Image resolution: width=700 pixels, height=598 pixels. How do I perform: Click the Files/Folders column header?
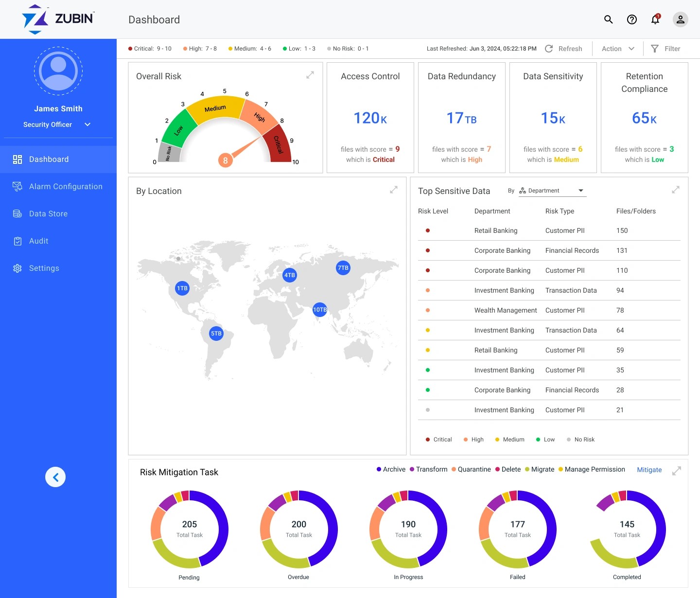pos(636,211)
